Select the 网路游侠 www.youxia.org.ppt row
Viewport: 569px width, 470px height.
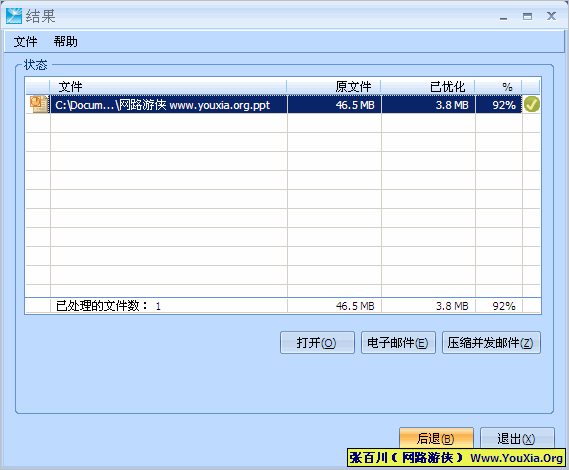tap(283, 105)
